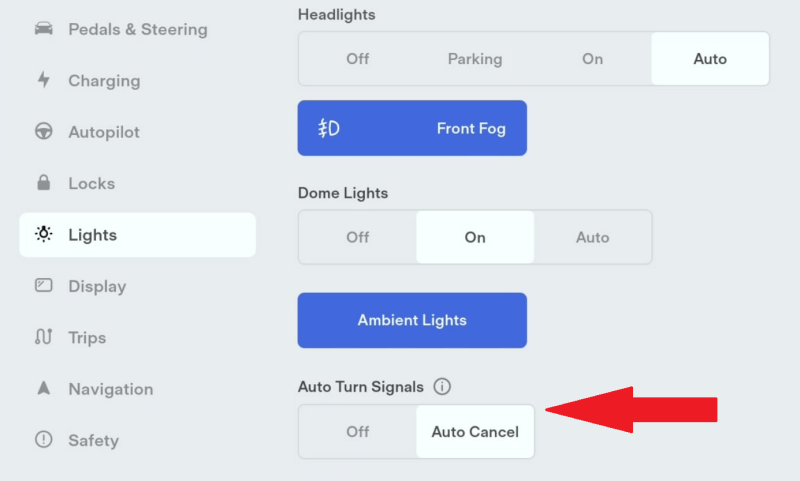Open Auto Turn Signals info icon
The height and width of the screenshot is (481, 800).
coord(442,387)
